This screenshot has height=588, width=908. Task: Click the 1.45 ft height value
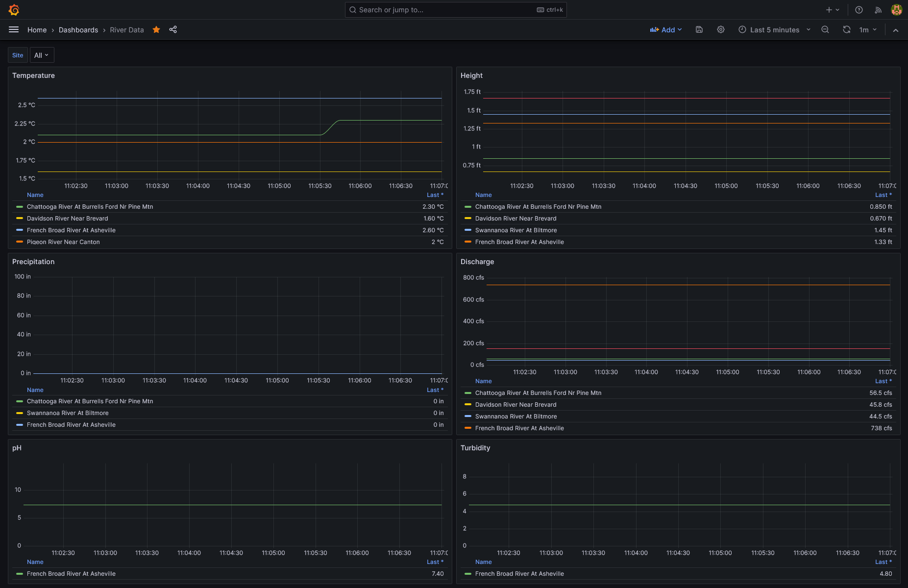point(883,230)
